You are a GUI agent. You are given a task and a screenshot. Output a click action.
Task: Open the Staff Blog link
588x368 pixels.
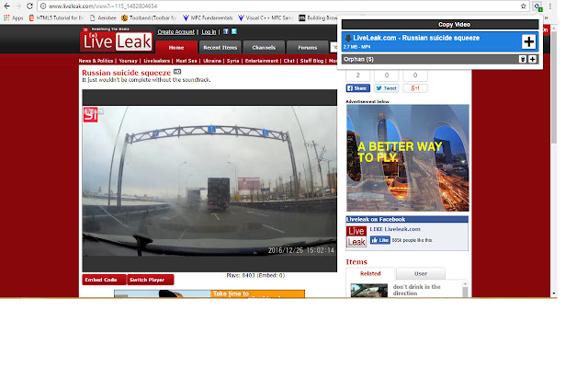311,61
